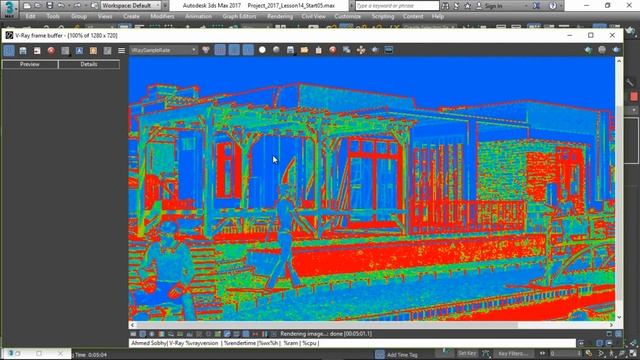The image size is (640, 360).
Task: Click the search keyword or phrase field
Action: point(397,6)
